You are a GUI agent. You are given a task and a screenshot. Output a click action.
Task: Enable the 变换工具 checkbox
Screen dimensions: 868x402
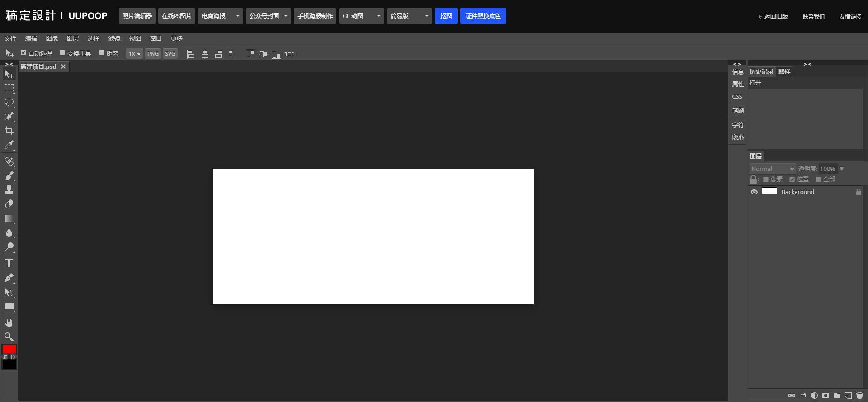63,53
